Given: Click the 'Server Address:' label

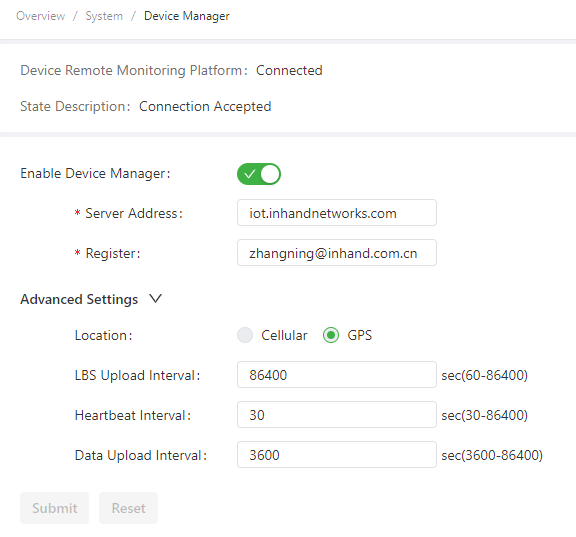Looking at the screenshot, I should 134,213.
